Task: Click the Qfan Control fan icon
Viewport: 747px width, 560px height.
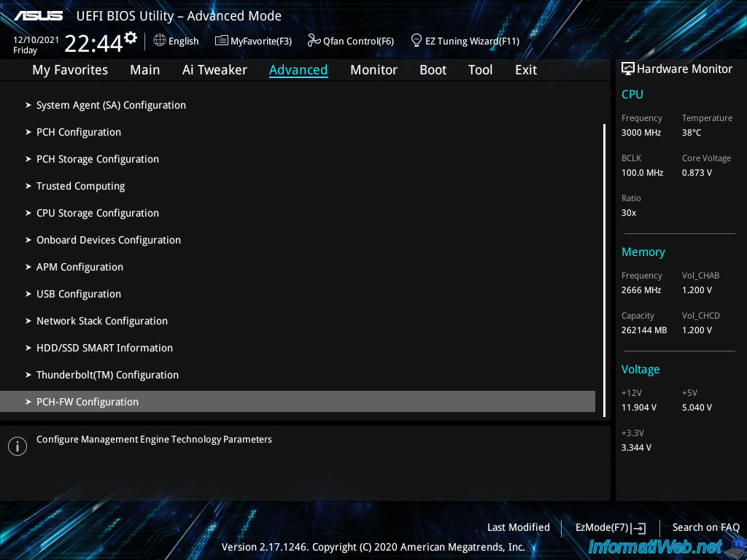Action: coord(314,41)
